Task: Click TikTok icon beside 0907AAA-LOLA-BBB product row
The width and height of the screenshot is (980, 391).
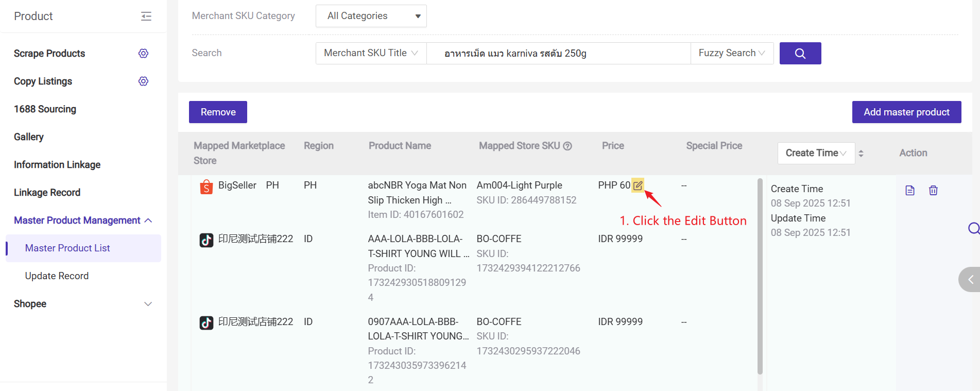Action: (x=207, y=323)
